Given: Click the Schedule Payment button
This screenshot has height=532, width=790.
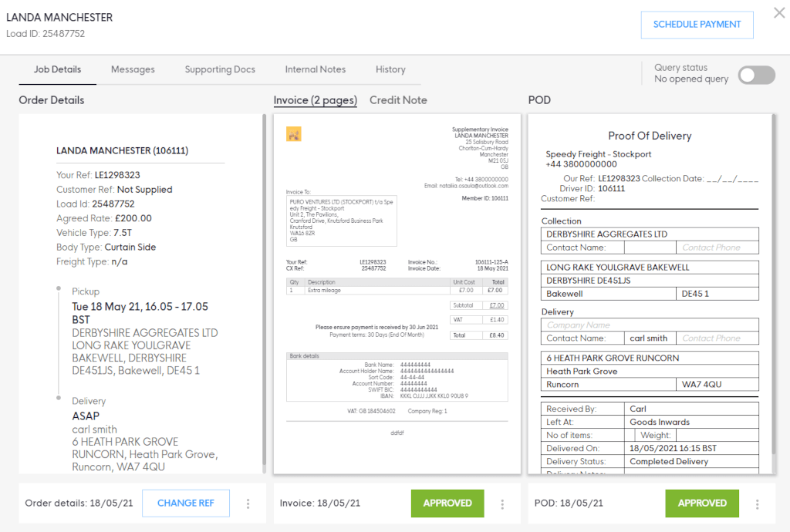Looking at the screenshot, I should [x=697, y=25].
